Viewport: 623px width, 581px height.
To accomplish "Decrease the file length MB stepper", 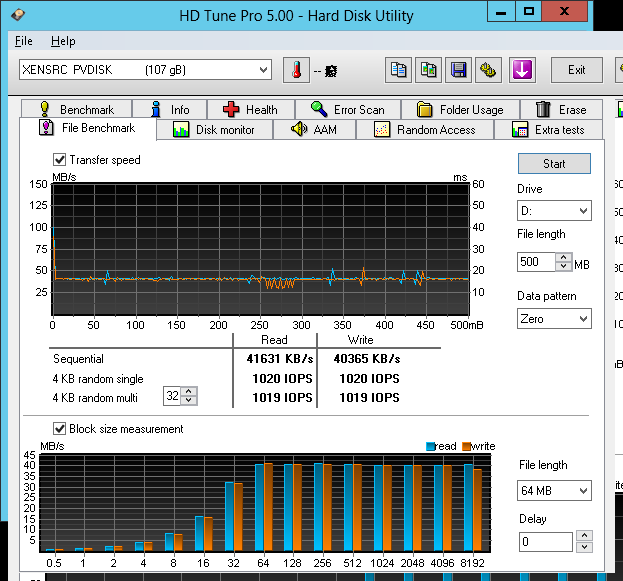I will point(563,266).
